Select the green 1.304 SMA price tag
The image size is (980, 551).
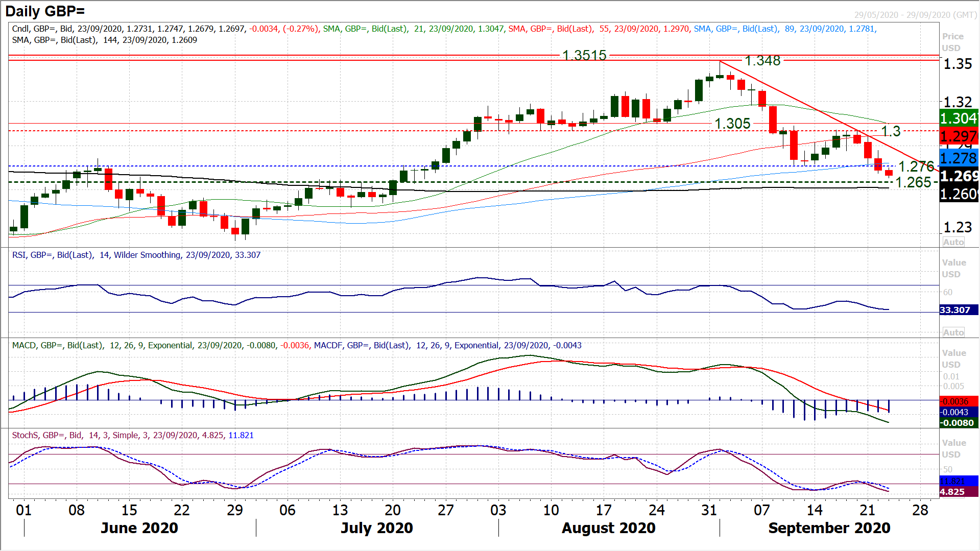[958, 118]
